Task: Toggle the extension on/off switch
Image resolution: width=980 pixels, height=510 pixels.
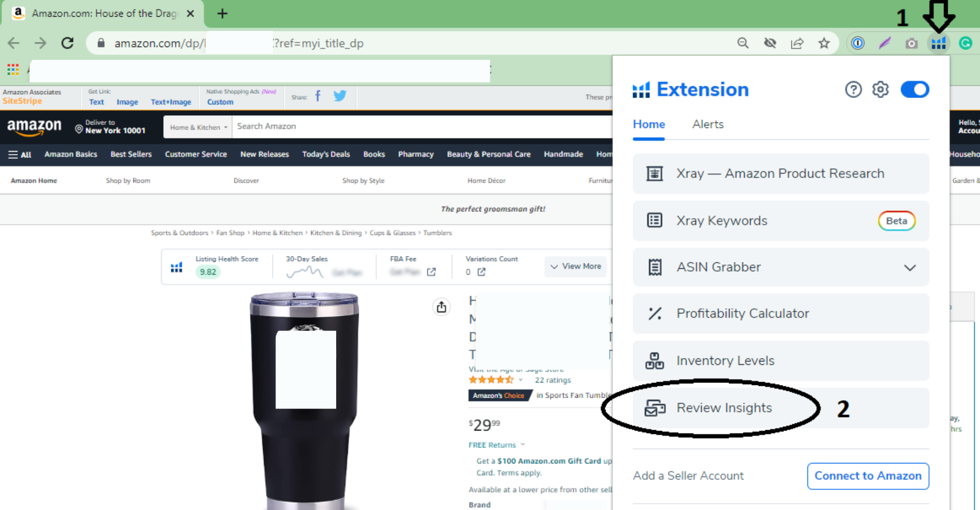Action: (x=915, y=89)
